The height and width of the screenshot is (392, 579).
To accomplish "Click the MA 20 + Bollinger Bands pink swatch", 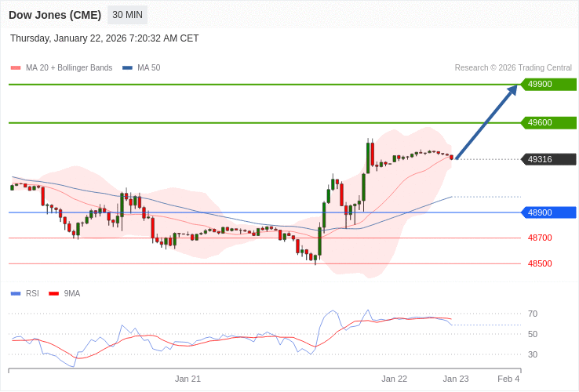I will pos(16,68).
